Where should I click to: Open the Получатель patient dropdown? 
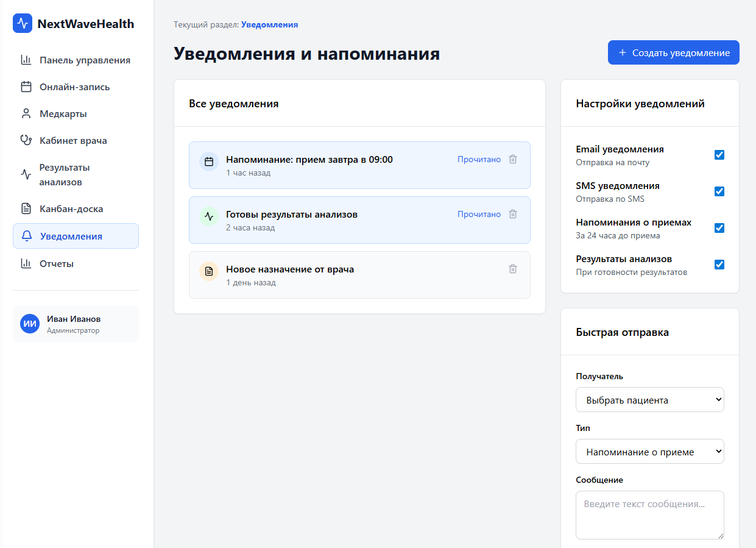[x=649, y=399]
